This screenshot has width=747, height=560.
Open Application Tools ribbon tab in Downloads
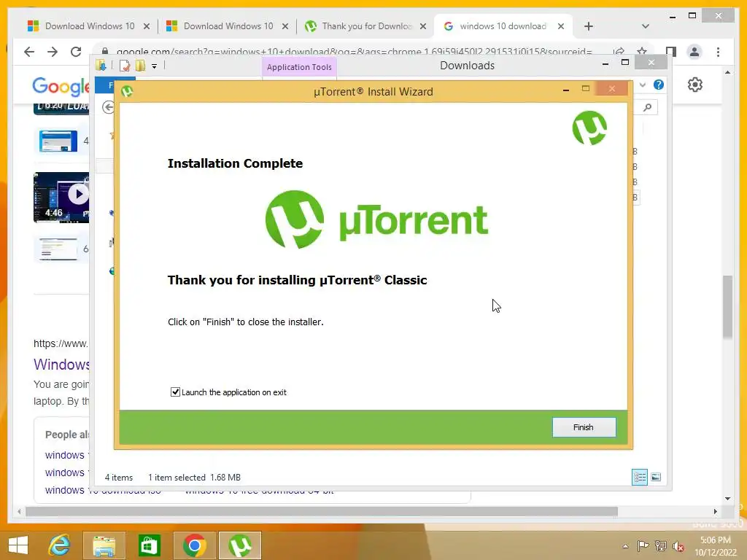coord(299,67)
